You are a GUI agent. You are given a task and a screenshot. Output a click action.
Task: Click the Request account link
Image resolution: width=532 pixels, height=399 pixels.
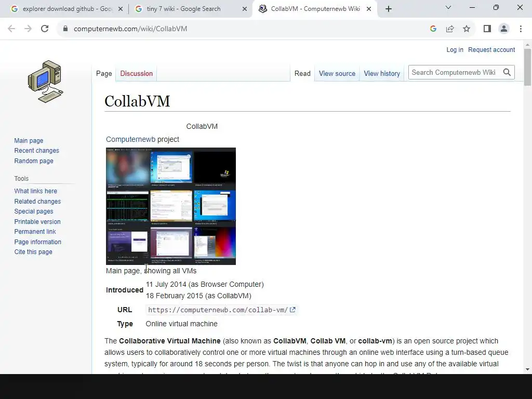[x=491, y=50]
